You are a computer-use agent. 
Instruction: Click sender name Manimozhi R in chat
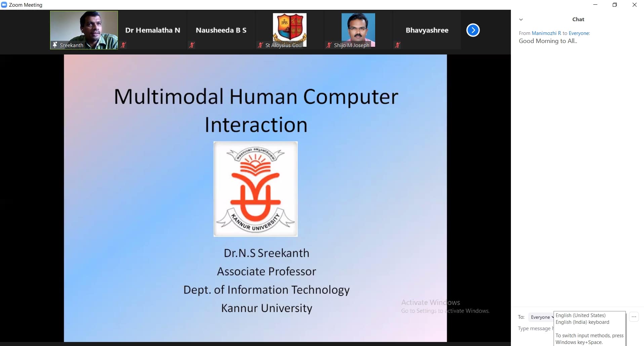click(546, 33)
